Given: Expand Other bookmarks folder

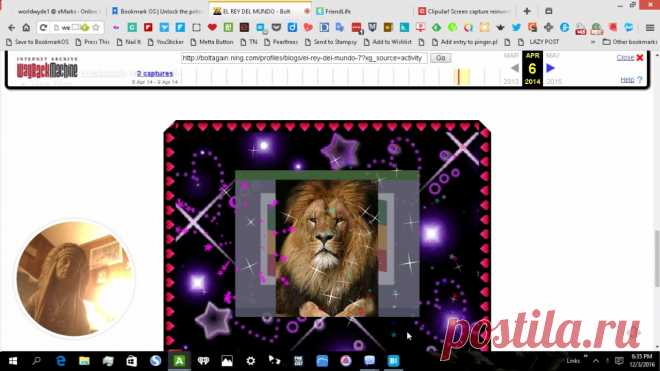Looking at the screenshot, I should 630,42.
